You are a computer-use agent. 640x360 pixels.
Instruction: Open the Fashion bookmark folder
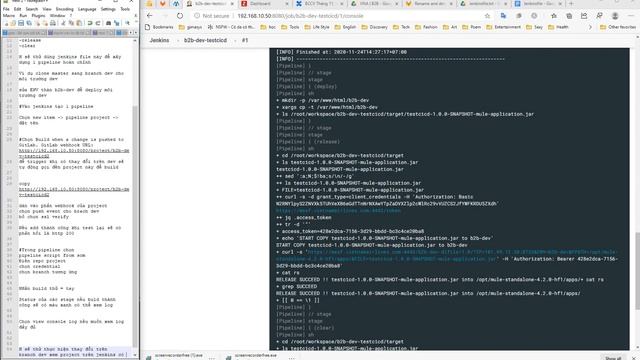tap(426, 27)
